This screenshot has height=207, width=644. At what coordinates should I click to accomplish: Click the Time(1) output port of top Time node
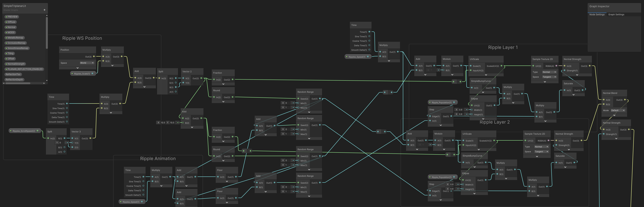point(369,32)
